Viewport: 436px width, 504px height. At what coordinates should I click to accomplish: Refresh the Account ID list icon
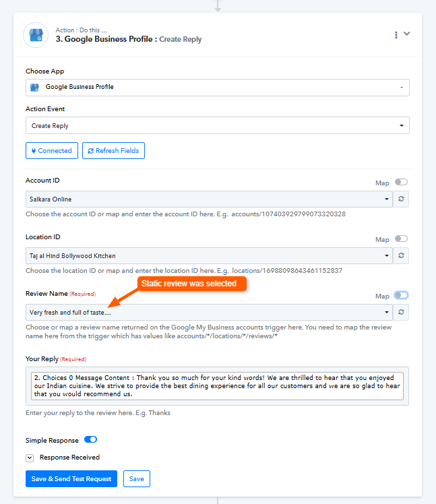401,199
